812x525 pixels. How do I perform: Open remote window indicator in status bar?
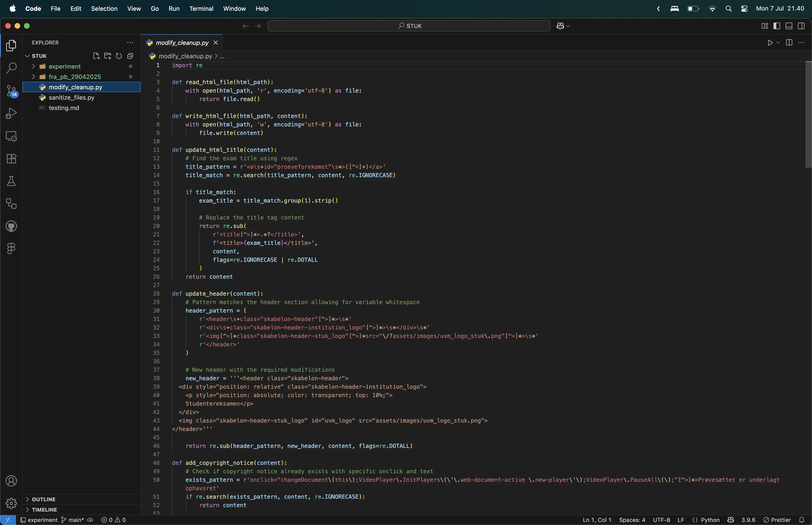[x=8, y=520]
